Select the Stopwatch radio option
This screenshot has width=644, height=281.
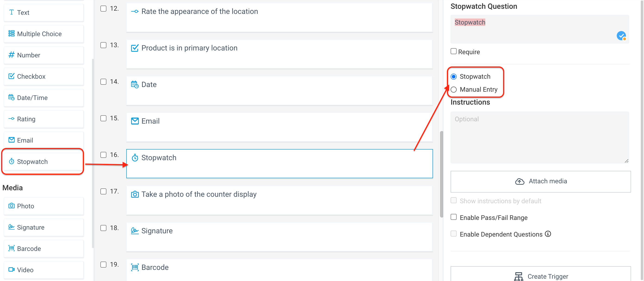[454, 77]
